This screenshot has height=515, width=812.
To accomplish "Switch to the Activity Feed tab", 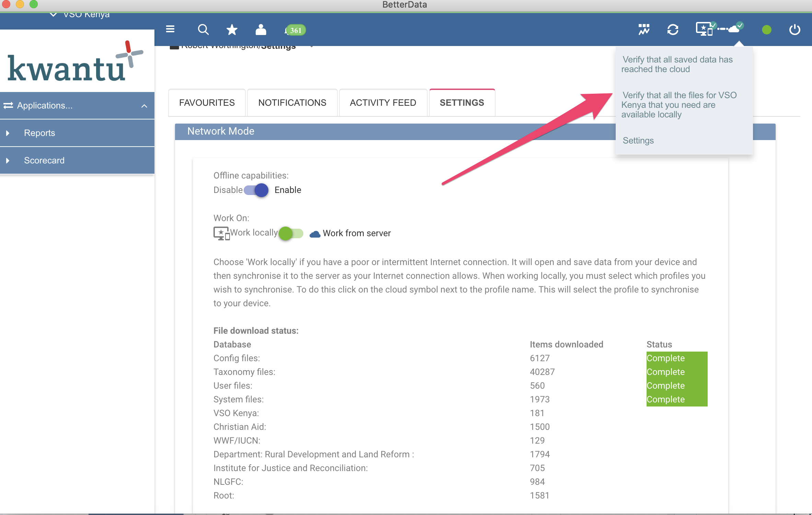I will (x=383, y=103).
